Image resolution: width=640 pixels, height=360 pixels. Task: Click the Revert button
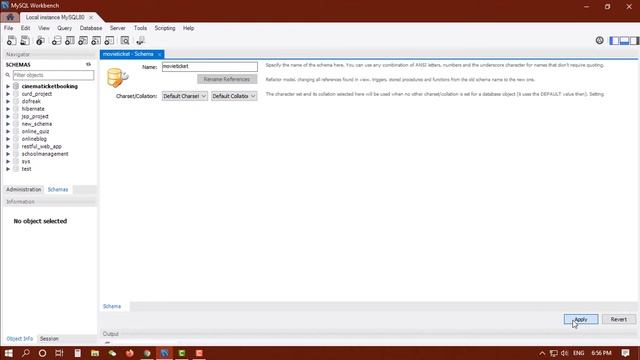coord(619,319)
